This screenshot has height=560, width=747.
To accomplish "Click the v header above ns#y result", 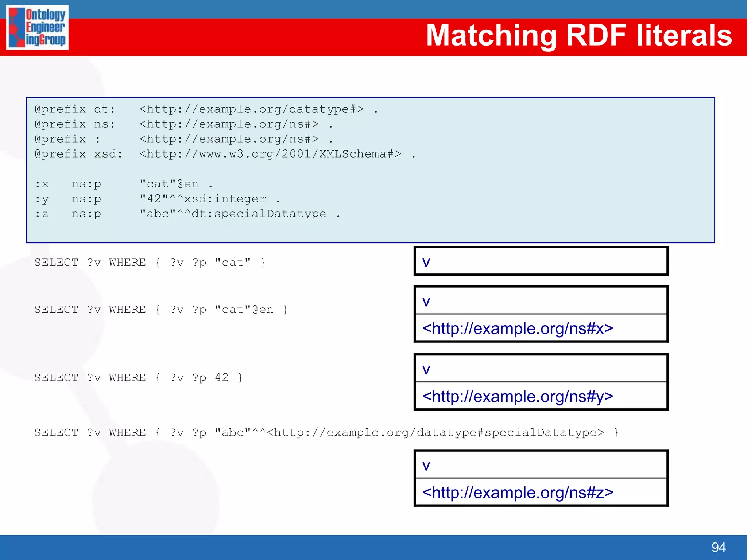I will (x=426, y=369).
